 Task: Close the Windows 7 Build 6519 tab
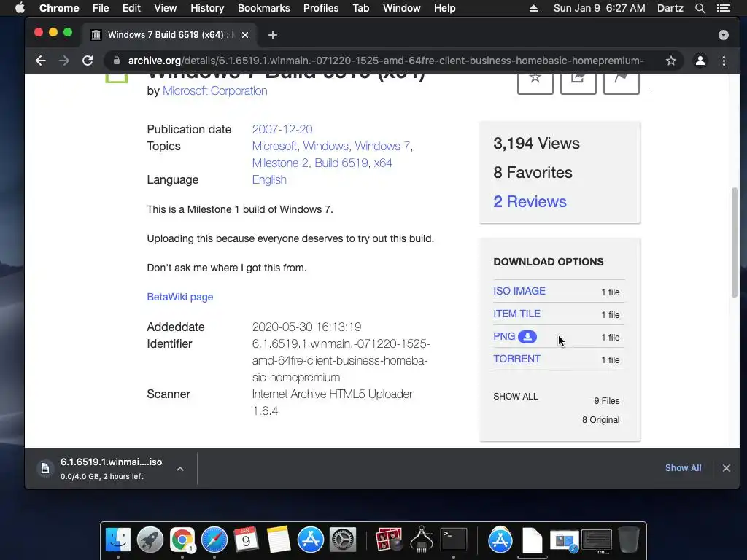tap(245, 35)
